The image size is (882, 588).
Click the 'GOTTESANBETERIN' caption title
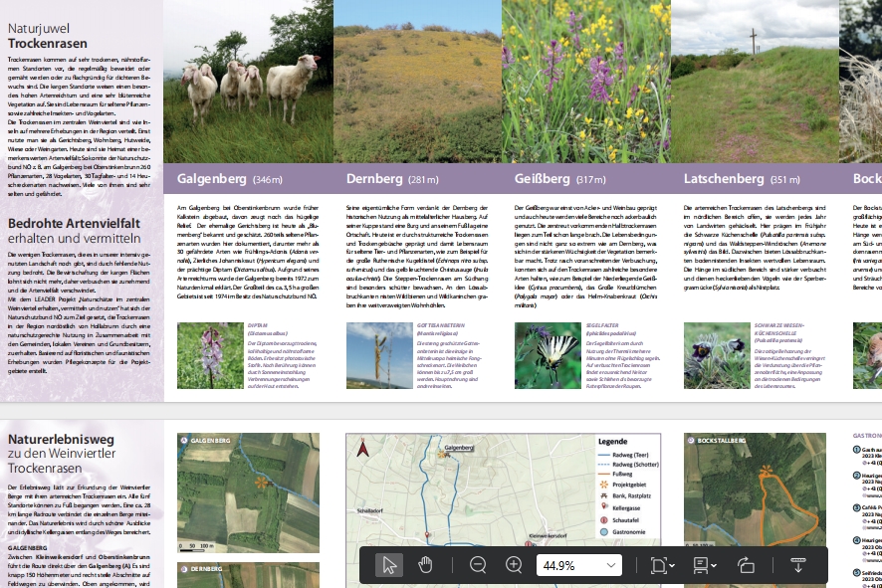[440, 325]
